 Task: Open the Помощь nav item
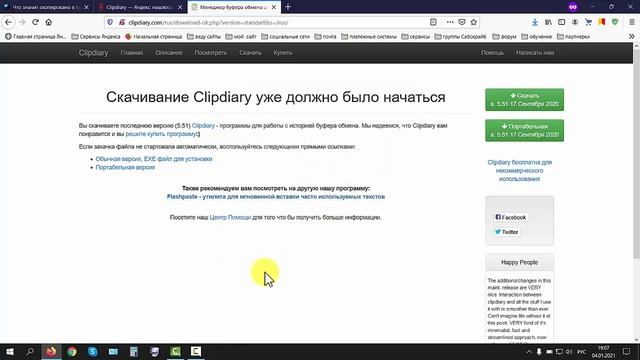[x=492, y=53]
